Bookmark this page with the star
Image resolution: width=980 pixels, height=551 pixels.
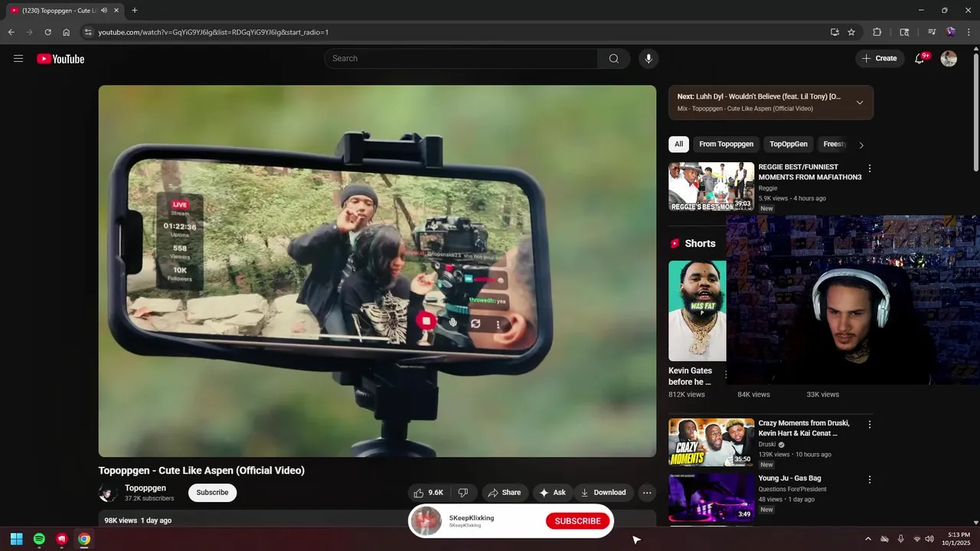[x=851, y=32]
